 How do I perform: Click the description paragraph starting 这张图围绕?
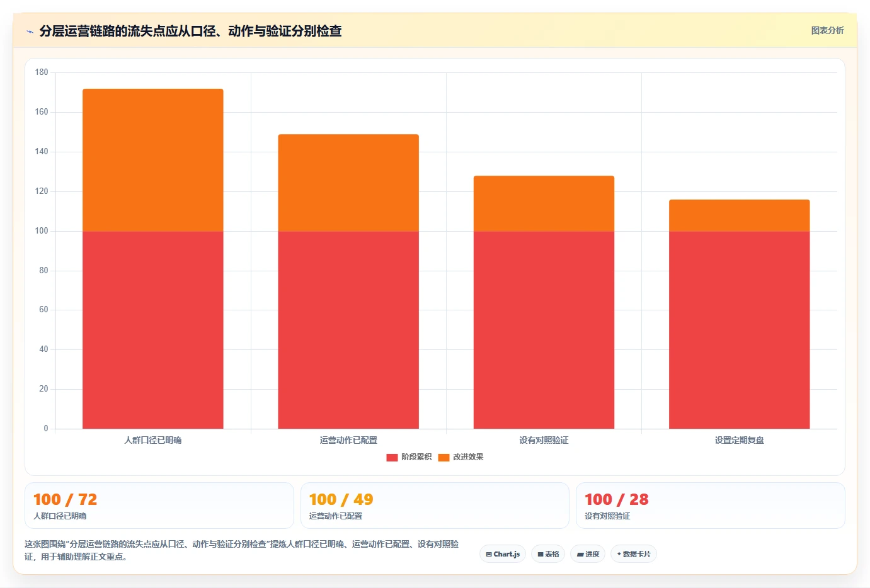pos(242,550)
